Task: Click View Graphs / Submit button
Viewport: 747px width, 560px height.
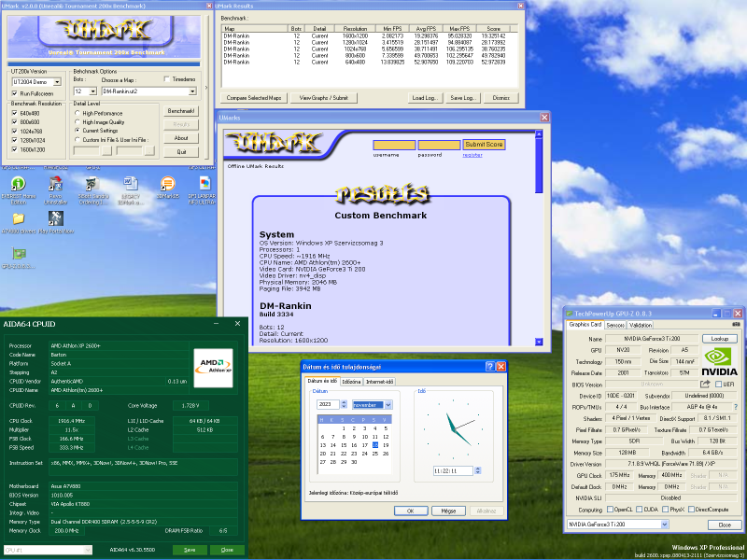Action: (x=323, y=98)
